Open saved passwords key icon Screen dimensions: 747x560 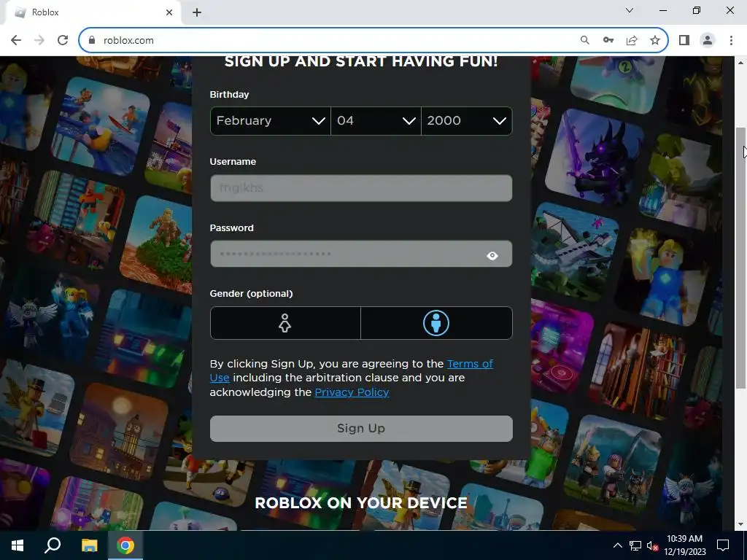click(x=608, y=41)
